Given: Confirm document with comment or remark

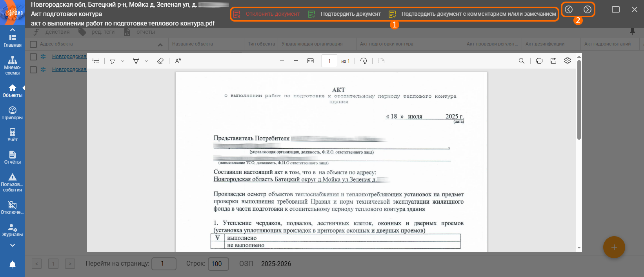Looking at the screenshot, I should click(x=473, y=14).
